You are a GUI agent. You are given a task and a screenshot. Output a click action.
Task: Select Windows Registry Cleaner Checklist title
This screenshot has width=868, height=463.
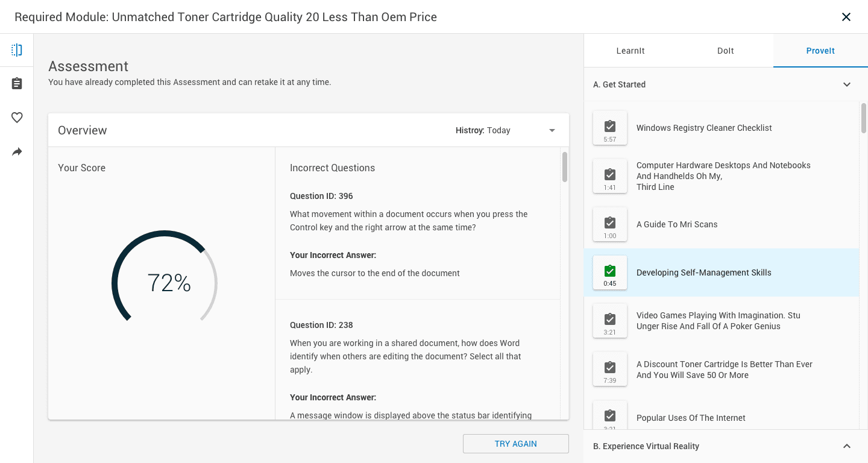[x=704, y=128]
